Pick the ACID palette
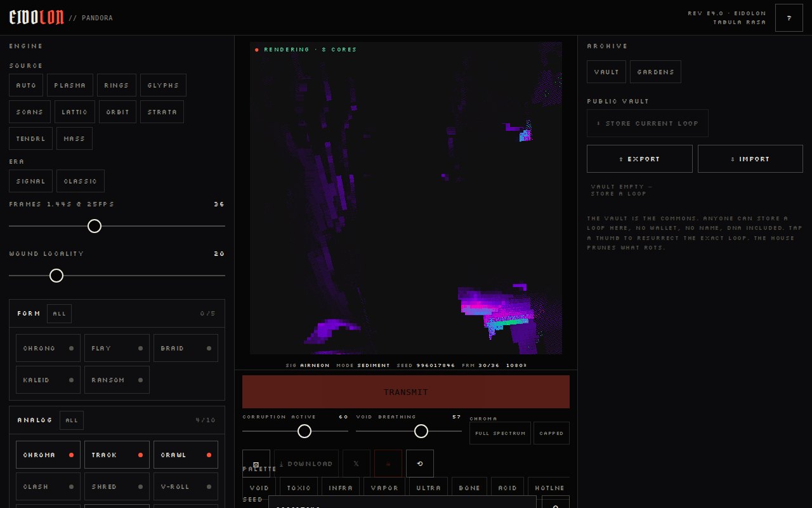 tap(507, 488)
